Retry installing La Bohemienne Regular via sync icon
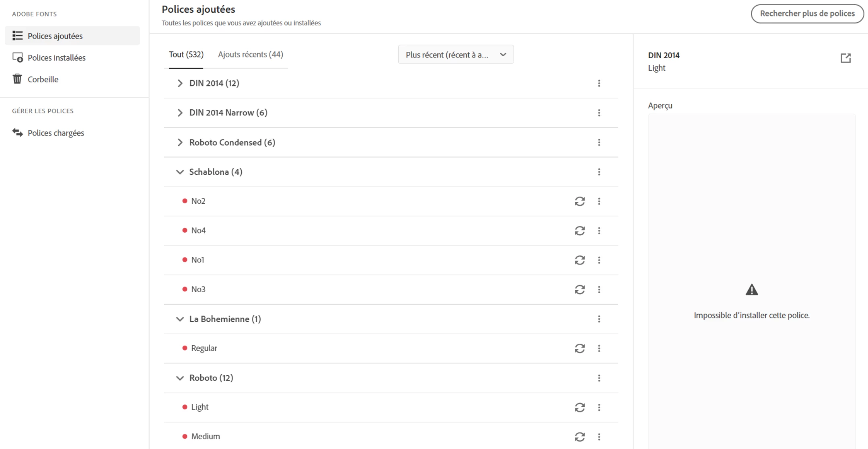 [579, 348]
